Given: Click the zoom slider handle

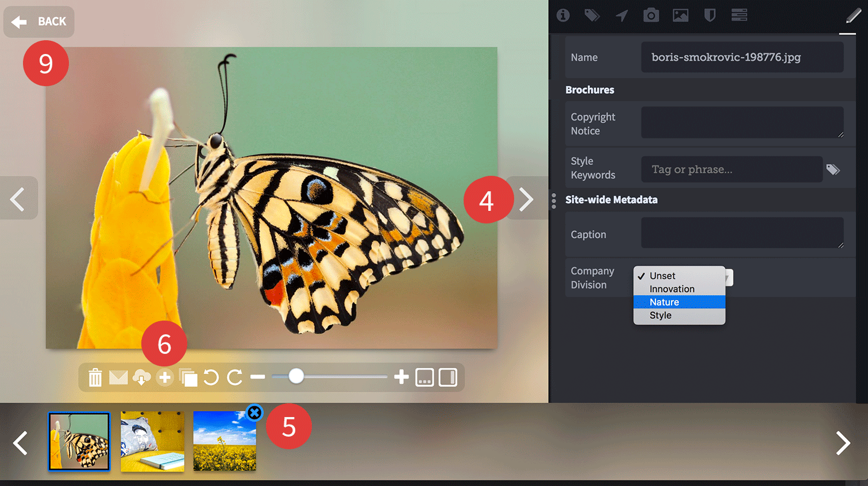Looking at the screenshot, I should tap(296, 376).
